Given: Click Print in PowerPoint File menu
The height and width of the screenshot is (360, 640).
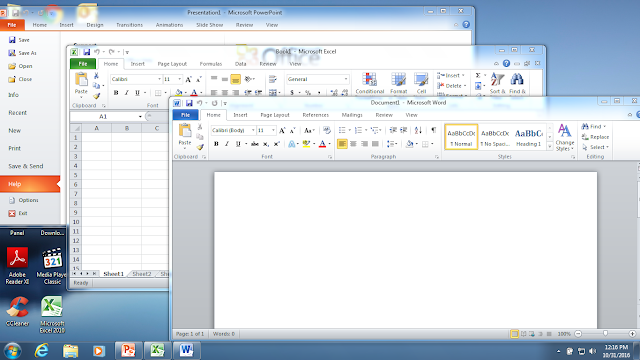Looking at the screenshot, I should (x=15, y=149).
